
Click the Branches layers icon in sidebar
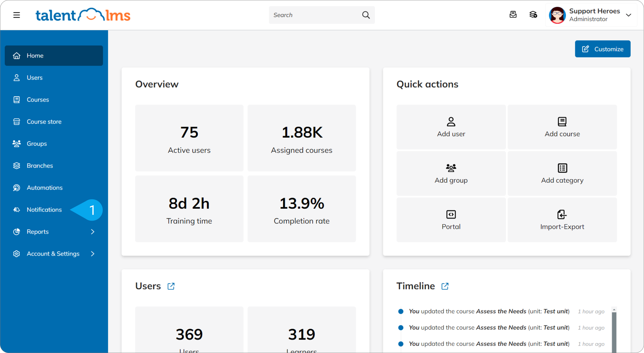(17, 166)
